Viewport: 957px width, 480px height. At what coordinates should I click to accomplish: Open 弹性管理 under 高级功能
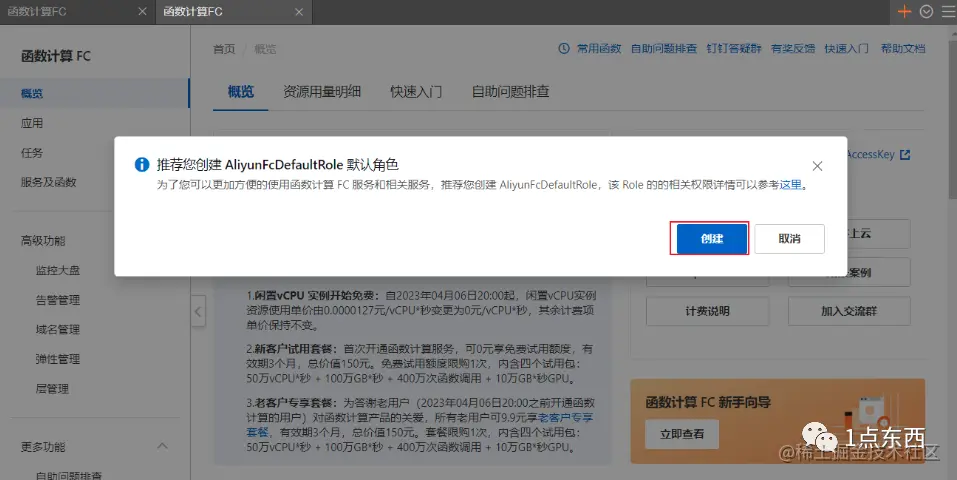[58, 359]
